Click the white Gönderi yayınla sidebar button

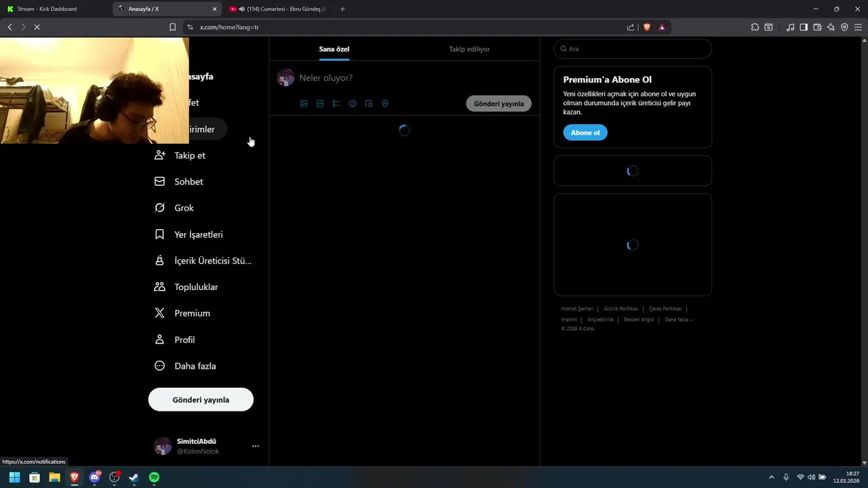201,400
